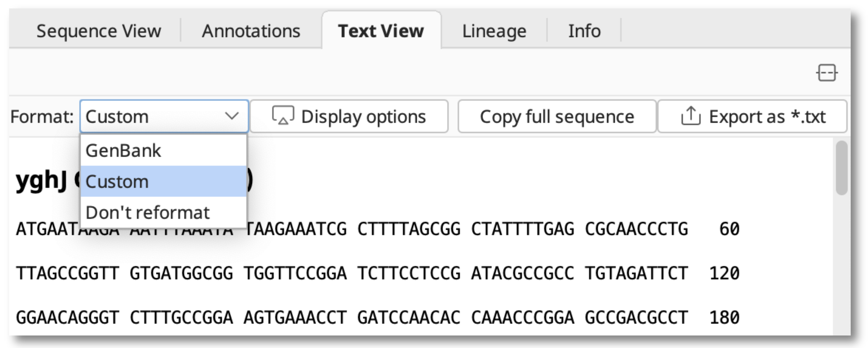Image resolution: width=868 pixels, height=348 pixels.
Task: Select the Text View tab
Action: pyautogui.click(x=381, y=31)
